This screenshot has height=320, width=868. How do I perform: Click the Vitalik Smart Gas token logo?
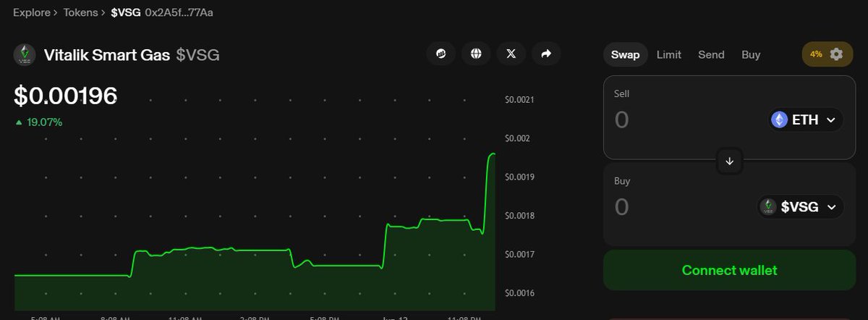25,55
